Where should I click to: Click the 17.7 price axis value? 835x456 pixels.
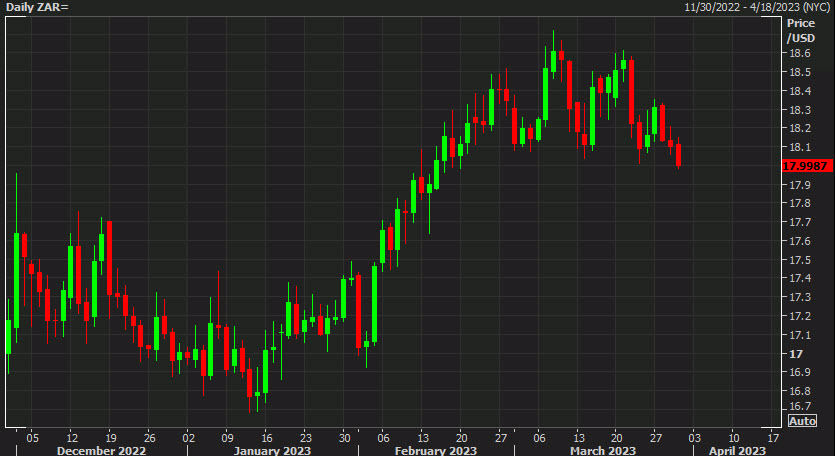coord(798,222)
